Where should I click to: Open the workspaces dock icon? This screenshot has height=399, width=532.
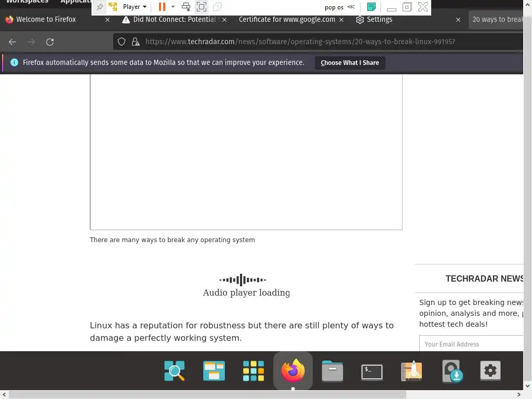214,371
